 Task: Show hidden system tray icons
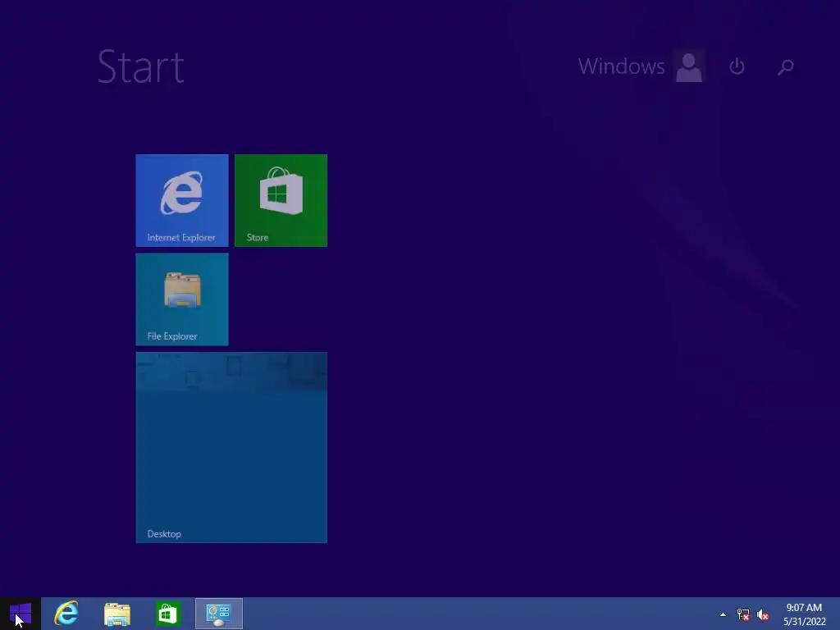724,614
